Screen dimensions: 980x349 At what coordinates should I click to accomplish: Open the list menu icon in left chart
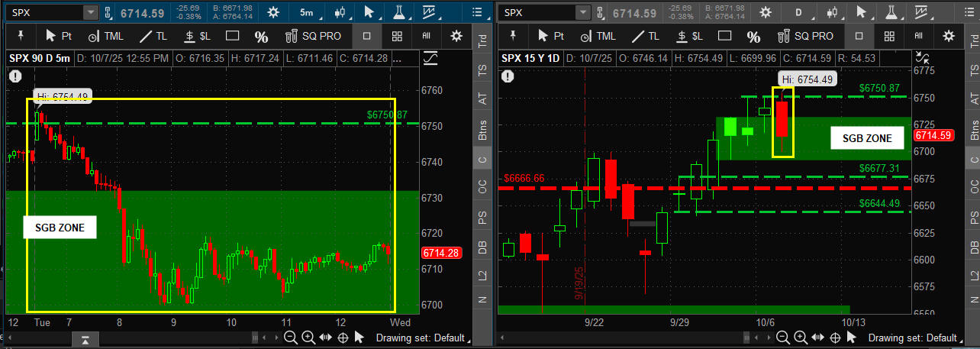(x=475, y=12)
